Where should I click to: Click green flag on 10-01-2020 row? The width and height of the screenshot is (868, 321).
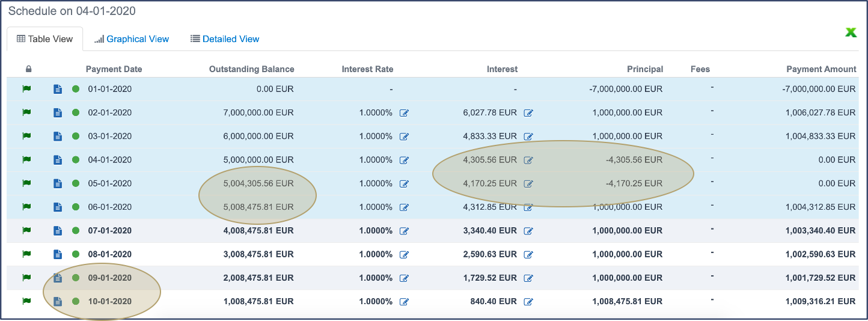(26, 301)
